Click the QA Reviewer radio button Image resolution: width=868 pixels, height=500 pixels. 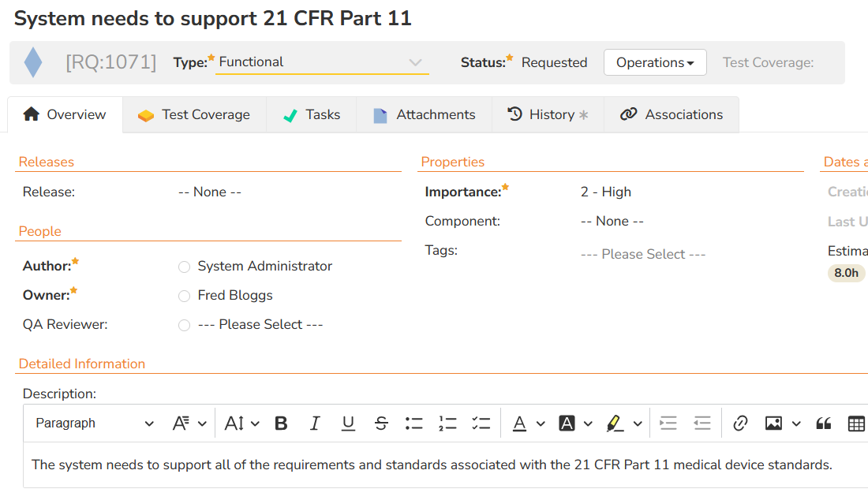coord(184,325)
